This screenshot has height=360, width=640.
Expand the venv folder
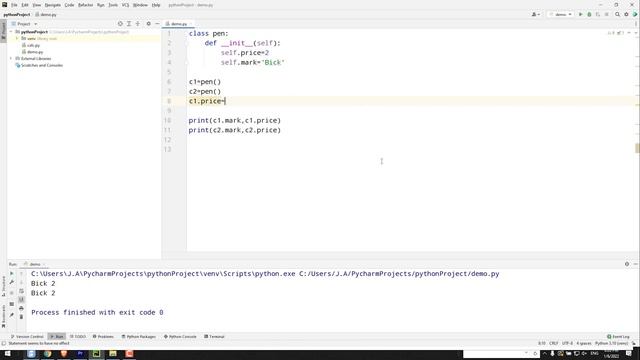[x=17, y=38]
